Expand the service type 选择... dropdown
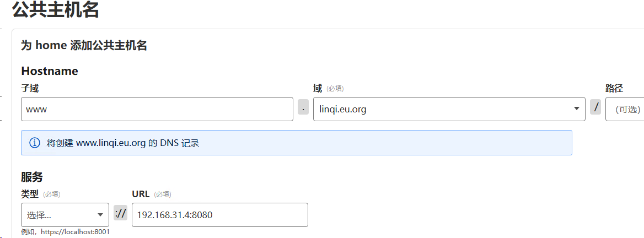The height and width of the screenshot is (238, 644). 65,215
